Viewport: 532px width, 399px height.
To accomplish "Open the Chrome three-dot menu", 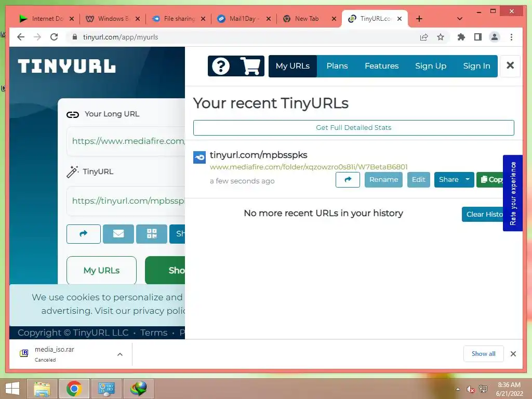I will (511, 37).
